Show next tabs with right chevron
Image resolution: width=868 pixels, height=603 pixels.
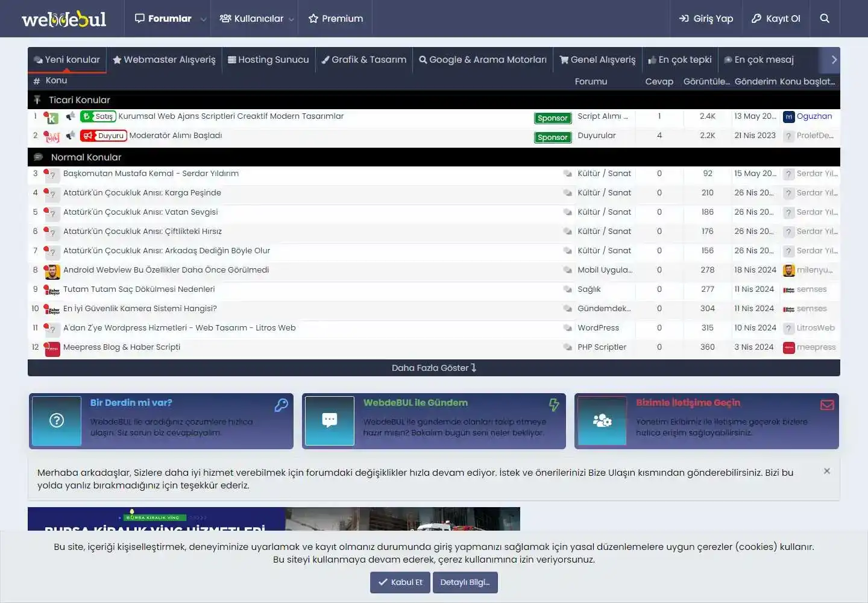[x=834, y=60]
